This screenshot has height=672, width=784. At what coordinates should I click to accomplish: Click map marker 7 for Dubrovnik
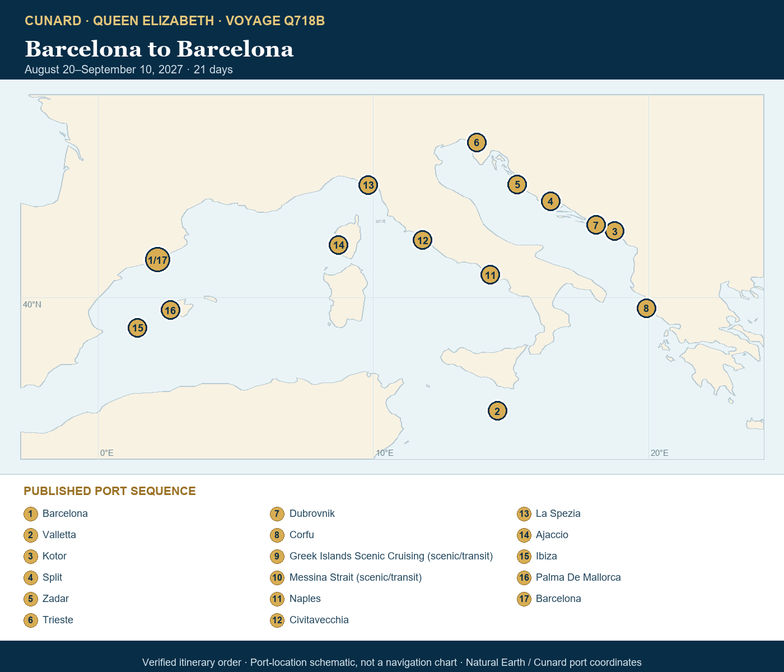pos(596,225)
